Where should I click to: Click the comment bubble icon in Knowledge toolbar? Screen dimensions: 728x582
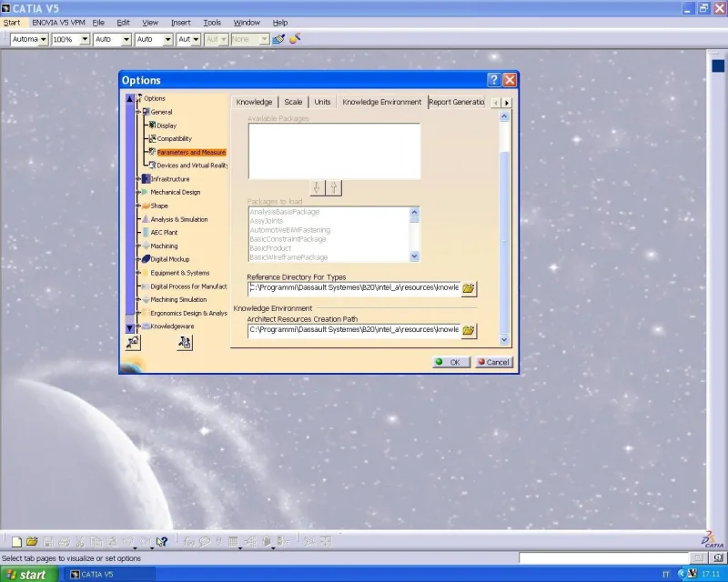[204, 542]
